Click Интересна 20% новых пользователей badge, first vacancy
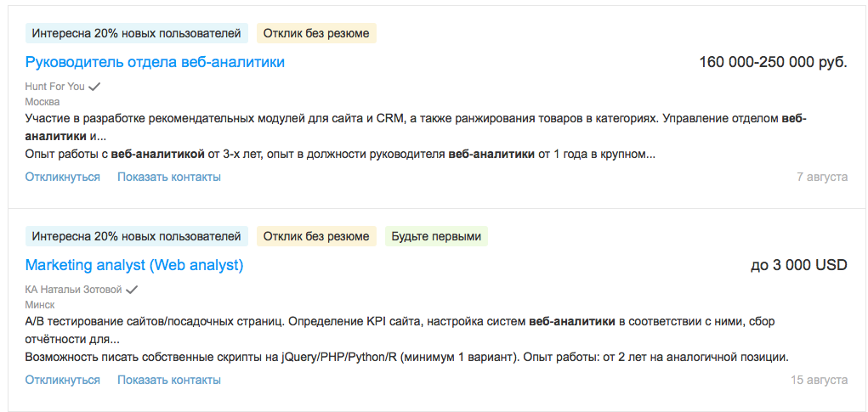This screenshot has height=412, width=868. pos(137,33)
